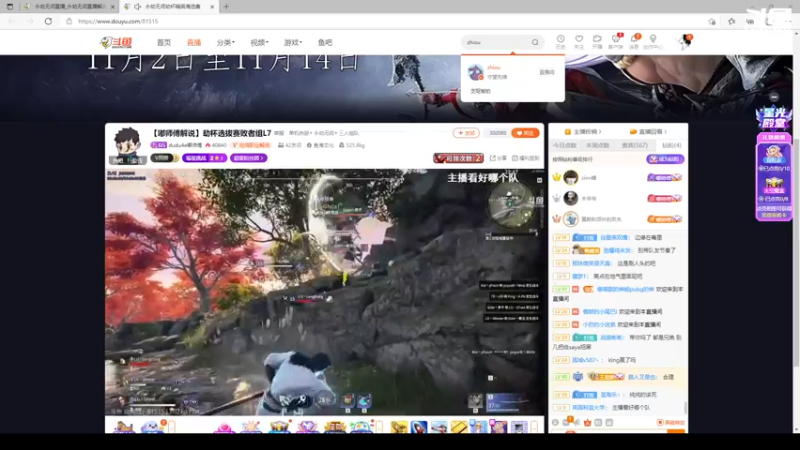Switch to the 钻粉(4) tab

671,145
